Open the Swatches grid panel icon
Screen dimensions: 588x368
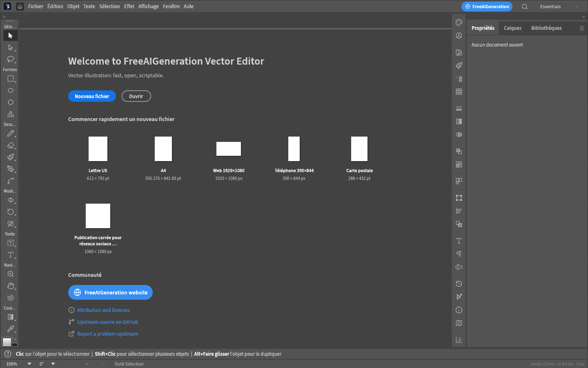click(x=459, y=92)
